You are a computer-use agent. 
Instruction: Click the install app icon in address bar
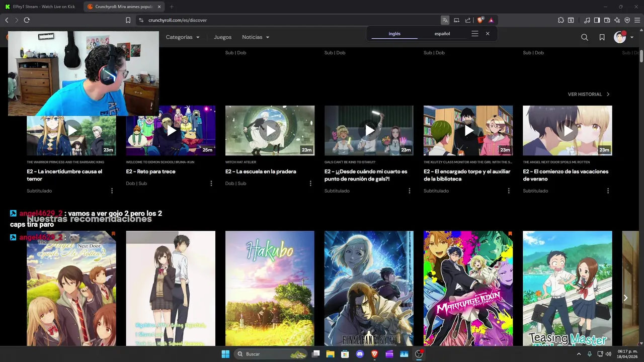coord(456,20)
